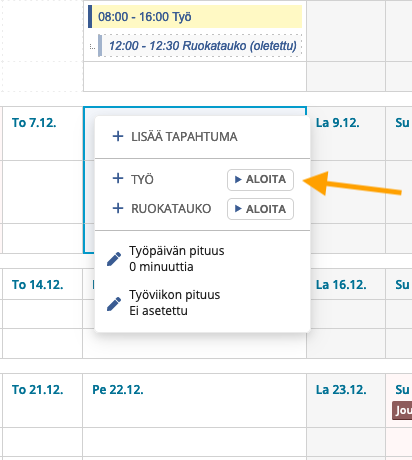The image size is (412, 460).
Task: Click play triangle in TYÖ Aloita button
Action: [x=238, y=179]
